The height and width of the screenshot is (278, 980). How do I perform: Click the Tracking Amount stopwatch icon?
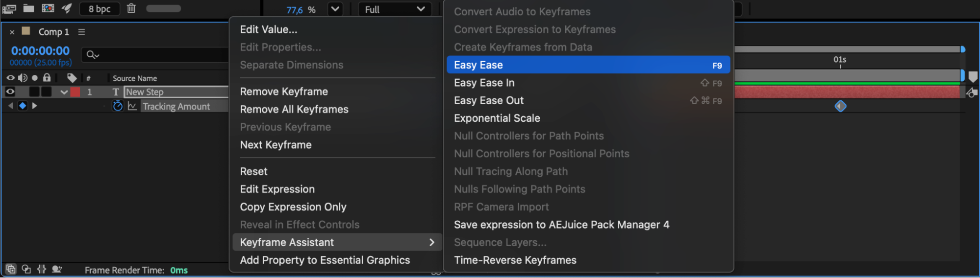tap(118, 106)
